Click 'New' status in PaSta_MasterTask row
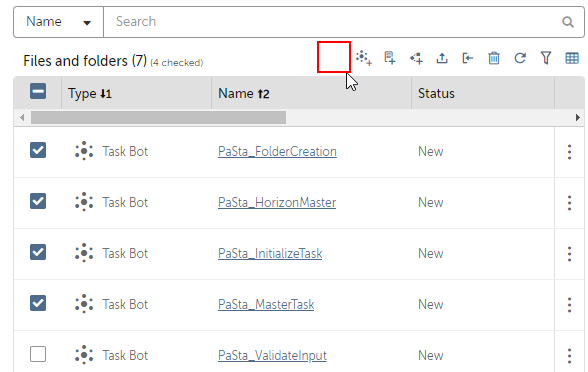The height and width of the screenshot is (372, 588). point(430,304)
